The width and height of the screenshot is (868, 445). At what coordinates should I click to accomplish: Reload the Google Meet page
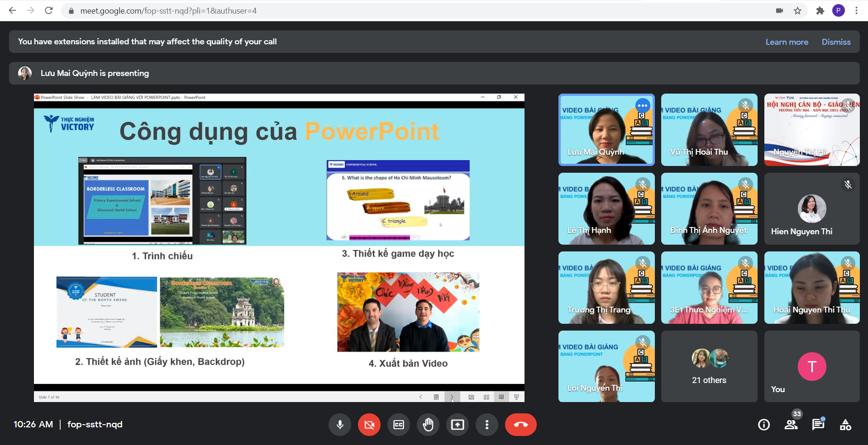pos(49,10)
